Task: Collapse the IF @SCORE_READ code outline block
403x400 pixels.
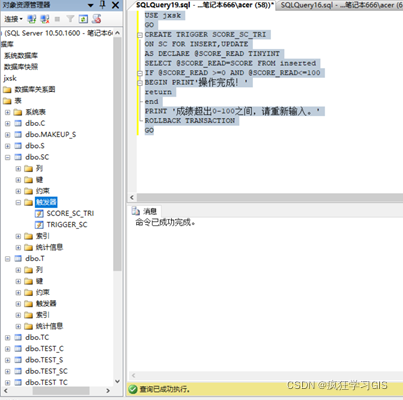Action: click(140, 73)
